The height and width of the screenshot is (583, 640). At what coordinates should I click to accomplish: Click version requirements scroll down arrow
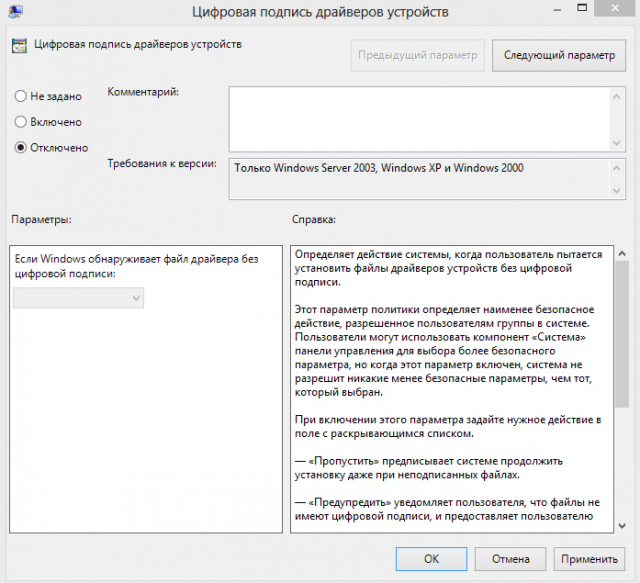(617, 191)
